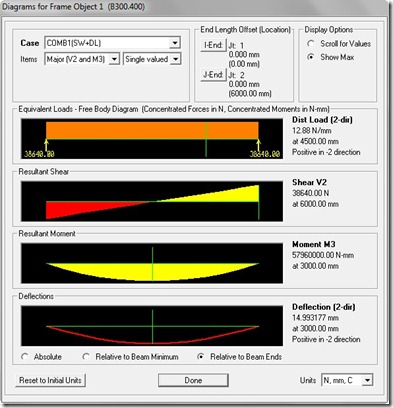393x408 pixels.
Task: Click the orange distributed load diagram
Action: click(x=152, y=138)
